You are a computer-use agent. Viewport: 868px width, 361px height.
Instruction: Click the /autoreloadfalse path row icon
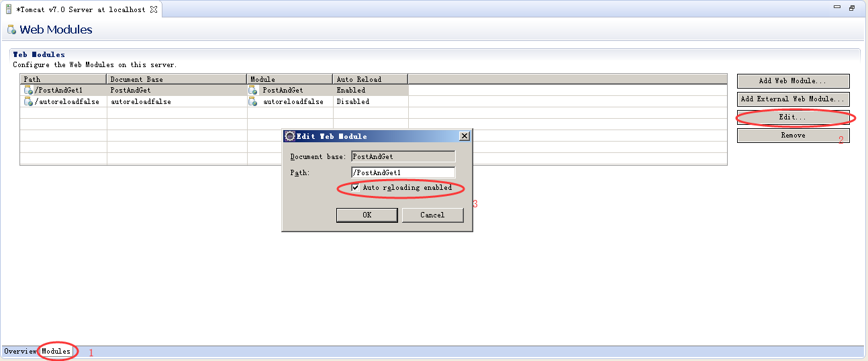[28, 101]
